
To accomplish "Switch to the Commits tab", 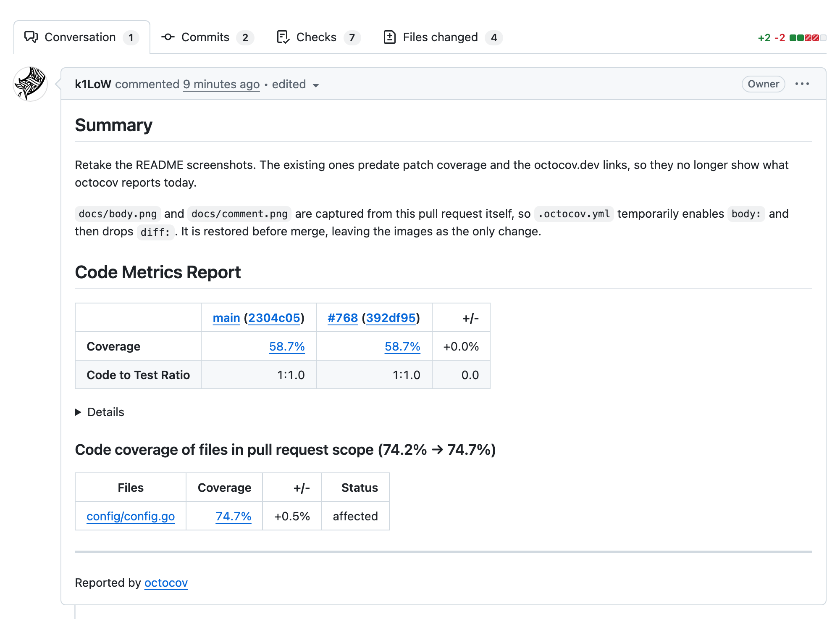I will 207,37.
